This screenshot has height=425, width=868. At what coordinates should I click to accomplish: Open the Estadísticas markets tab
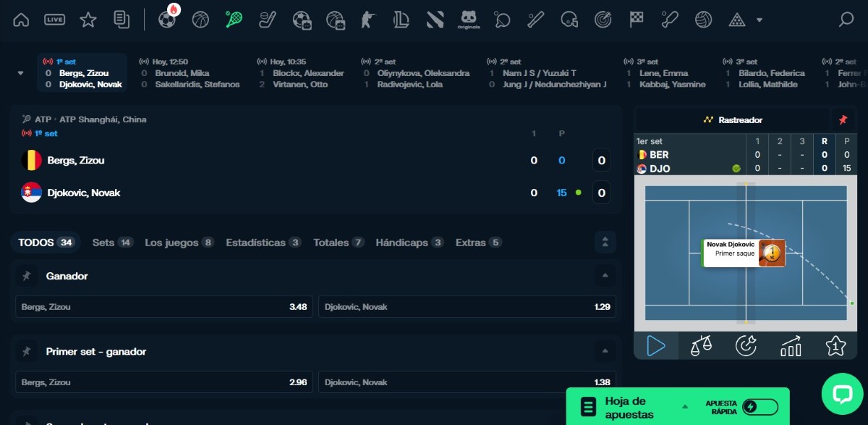click(x=263, y=243)
